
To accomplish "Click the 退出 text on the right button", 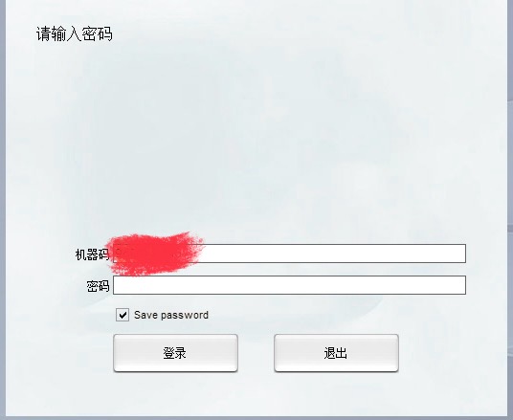I will pos(335,353).
